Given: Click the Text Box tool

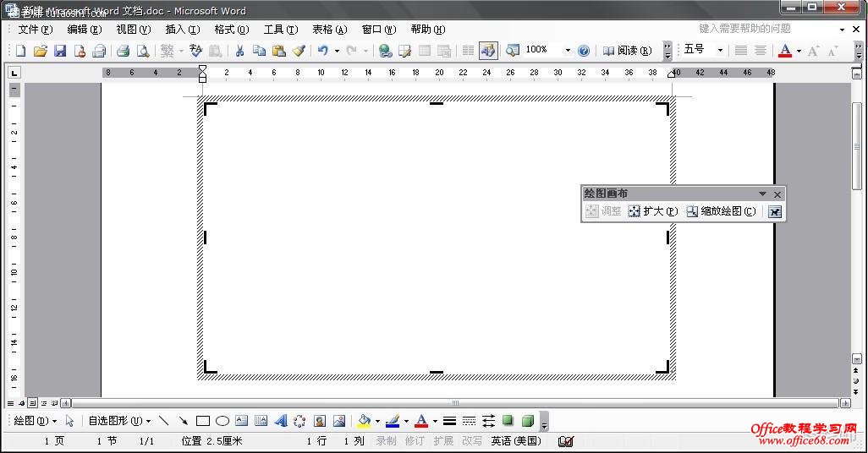Looking at the screenshot, I should click(242, 421).
